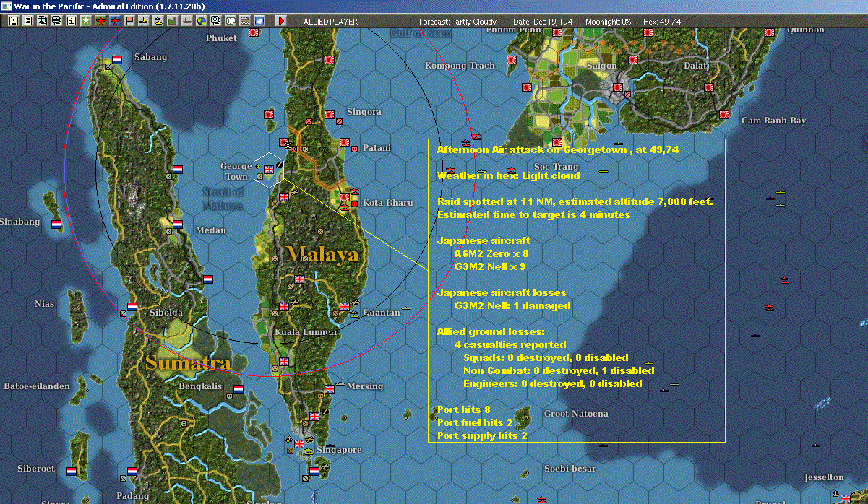Click the 'A6M2 Zero x 8' report line

click(491, 253)
